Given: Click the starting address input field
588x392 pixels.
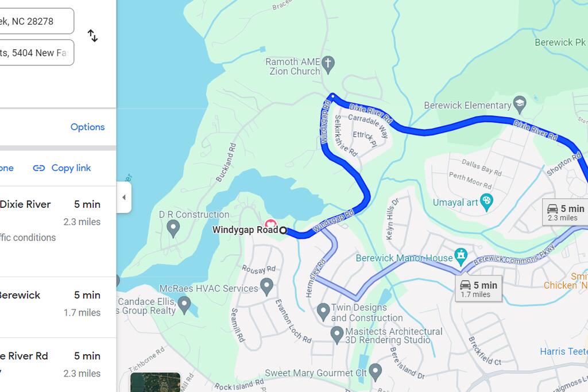Looking at the screenshot, I should pyautogui.click(x=36, y=21).
